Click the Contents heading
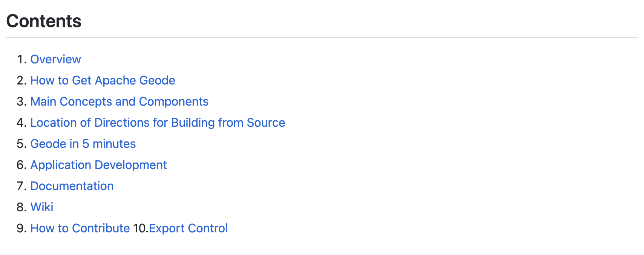 44,21
